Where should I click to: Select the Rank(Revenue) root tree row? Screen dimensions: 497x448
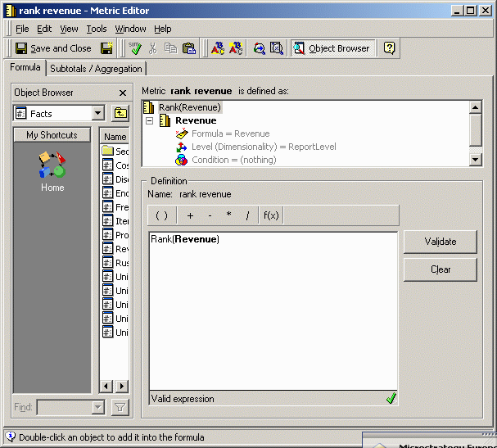(x=189, y=107)
